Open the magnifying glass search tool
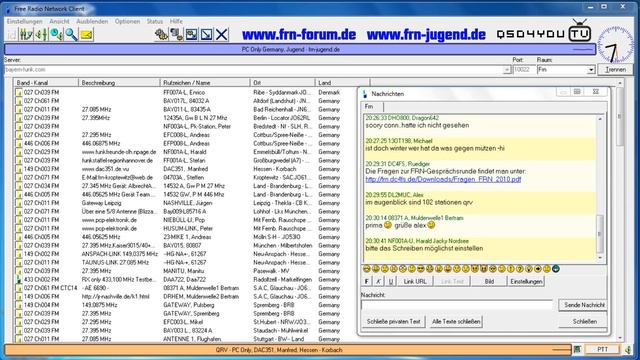This screenshot has width=640, height=360. click(71, 35)
